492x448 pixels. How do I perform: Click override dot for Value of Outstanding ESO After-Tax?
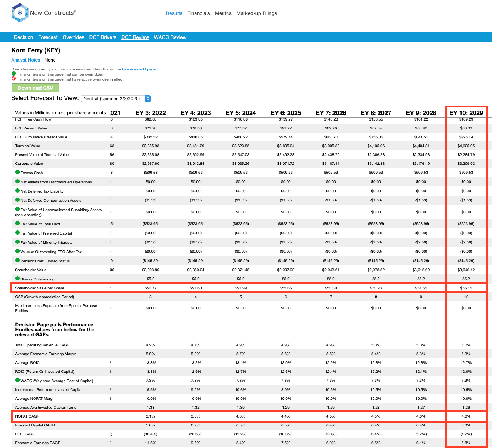tap(17, 251)
